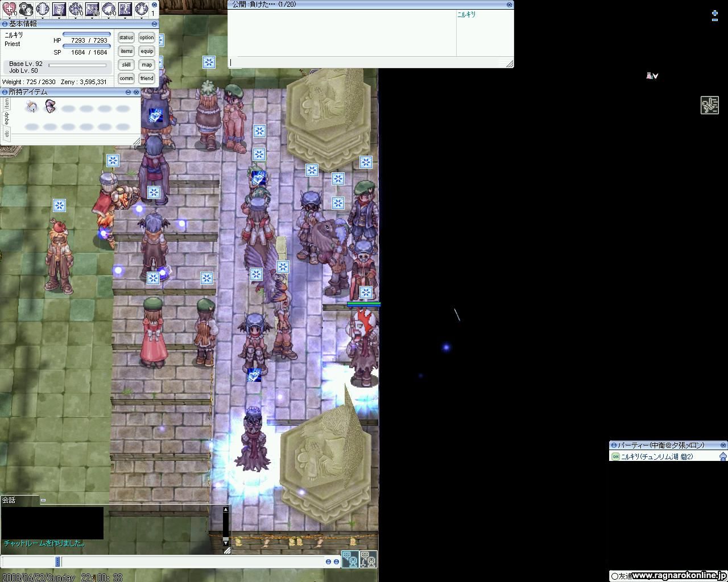Minimize the 基本情報 basic info window
The height and width of the screenshot is (582, 728).
pos(154,24)
